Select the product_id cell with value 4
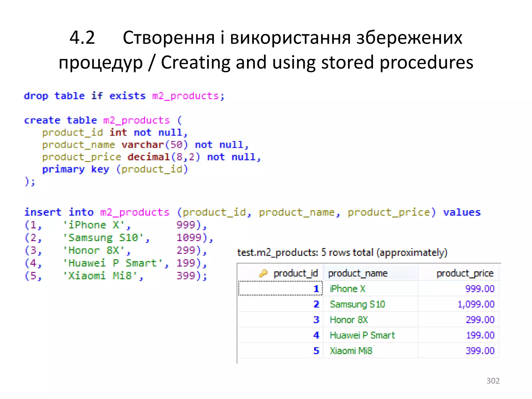The image size is (532, 399). pos(281,335)
